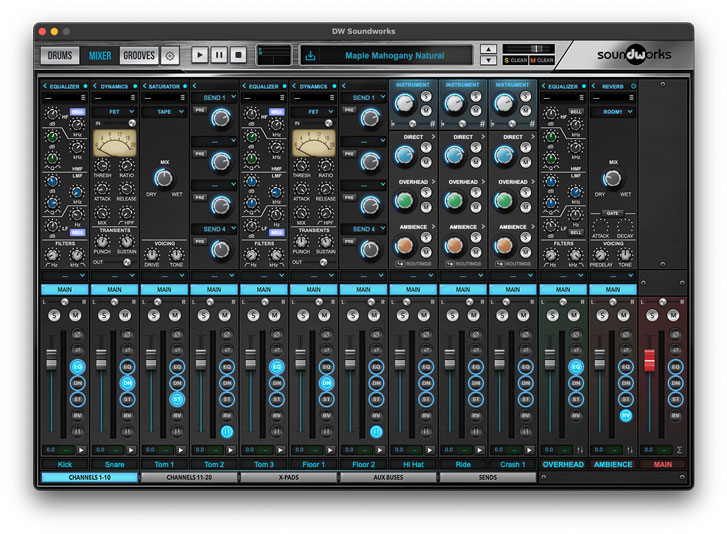Toggle the Kick phase invert icon
Image resolution: width=727 pixels, height=534 pixels.
click(x=77, y=334)
